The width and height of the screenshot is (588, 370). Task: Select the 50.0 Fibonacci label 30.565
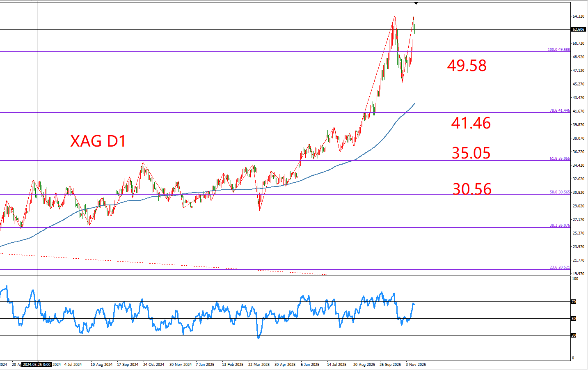[x=560, y=192]
